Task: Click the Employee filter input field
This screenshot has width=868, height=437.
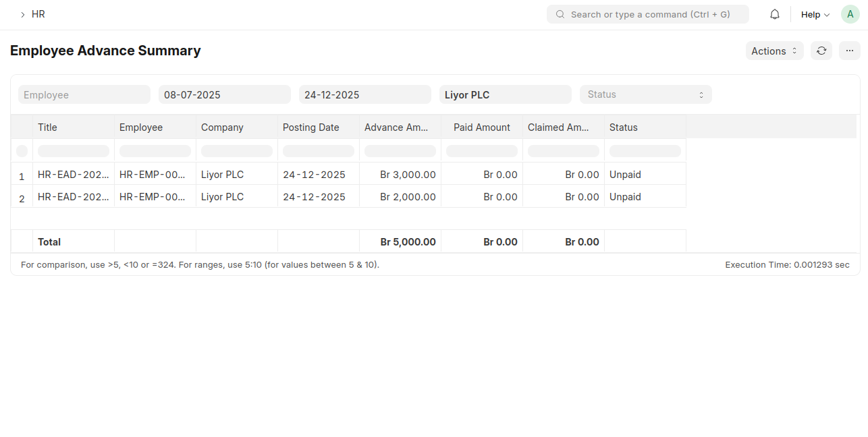Action: click(84, 94)
